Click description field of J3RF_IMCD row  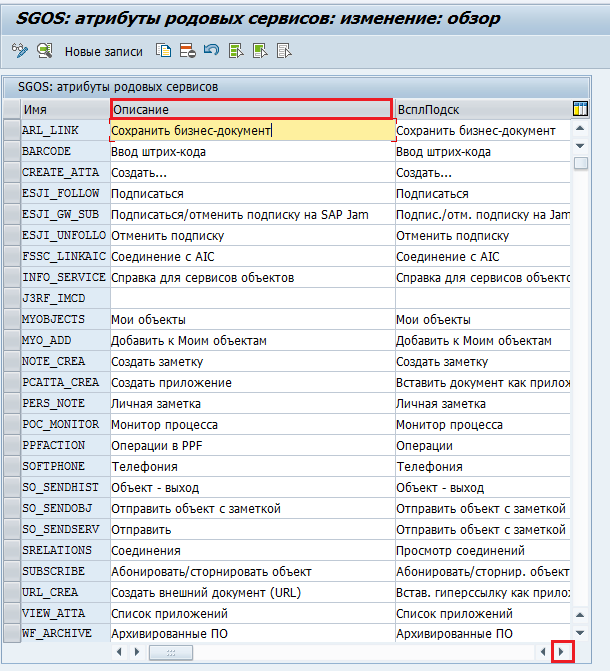click(x=252, y=298)
